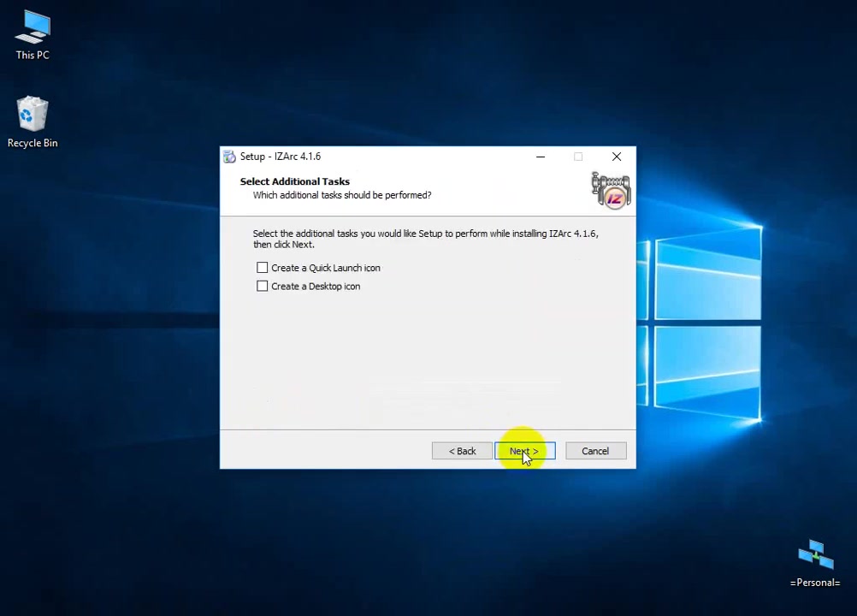This screenshot has height=616, width=857.
Task: Select the This PC desktop icon
Action: coord(33,35)
